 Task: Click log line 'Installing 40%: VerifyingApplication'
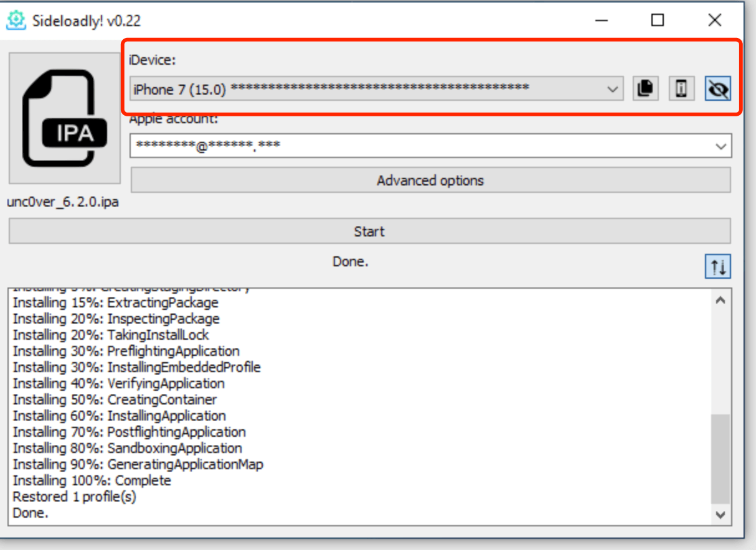click(x=119, y=384)
